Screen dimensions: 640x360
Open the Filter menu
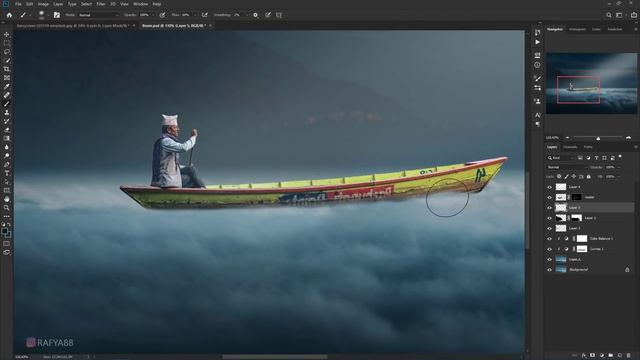pyautogui.click(x=101, y=4)
